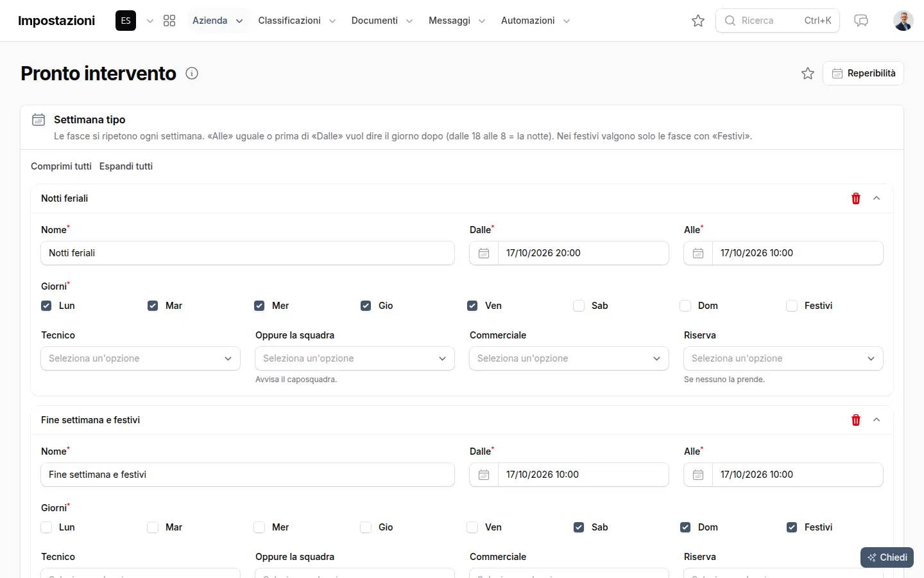The height and width of the screenshot is (578, 924).
Task: Open the Chiedi assistant button
Action: (887, 557)
